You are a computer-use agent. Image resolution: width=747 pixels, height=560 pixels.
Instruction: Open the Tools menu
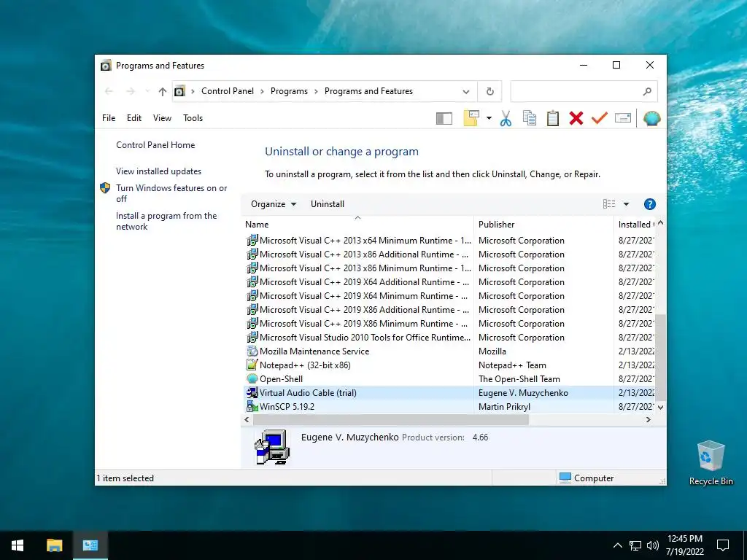click(x=193, y=118)
